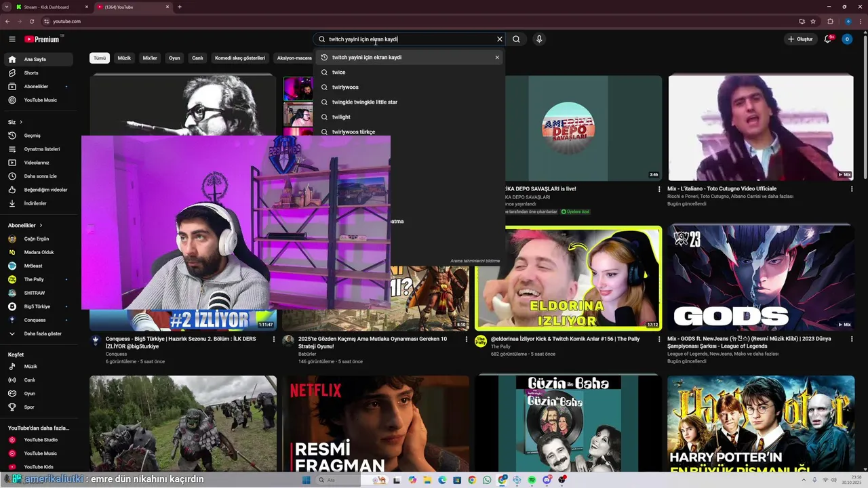The image size is (868, 488).
Task: Open İndirilenler downloads
Action: [39, 203]
